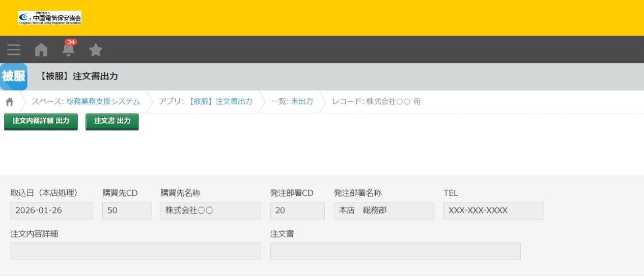Click the breadcrumb home icon
Viewport: 644px width, 276px height.
pos(10,102)
